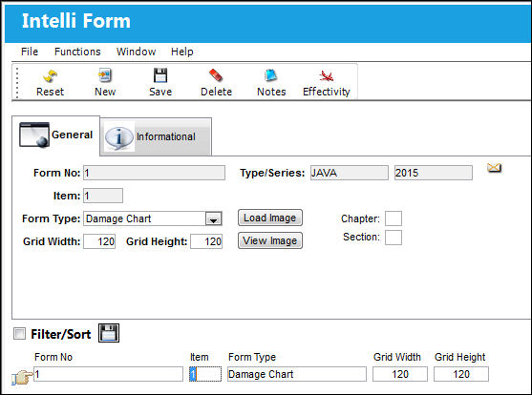The height and width of the screenshot is (395, 532).
Task: Click the Grid Width input in General tab
Action: pyautogui.click(x=99, y=241)
